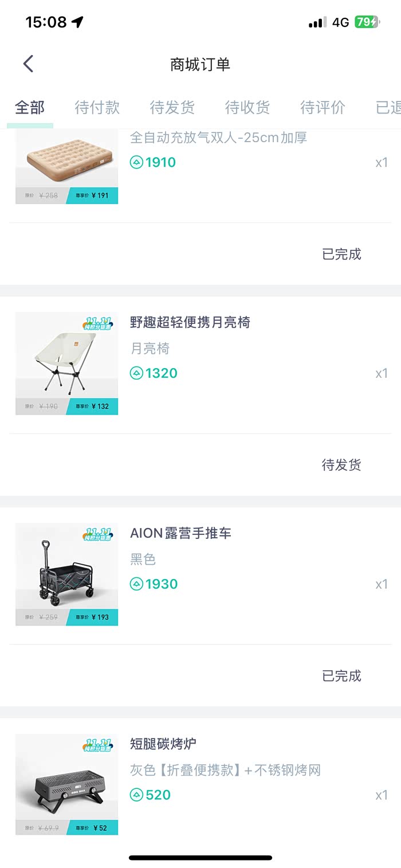401x868 pixels.
Task: Tap 已完成 status on AION cart order
Action: pos(341,676)
